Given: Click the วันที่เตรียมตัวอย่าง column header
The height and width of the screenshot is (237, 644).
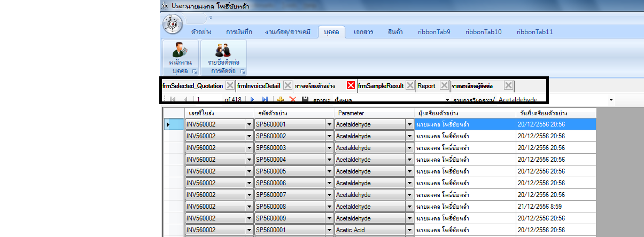Looking at the screenshot, I should (x=556, y=113).
